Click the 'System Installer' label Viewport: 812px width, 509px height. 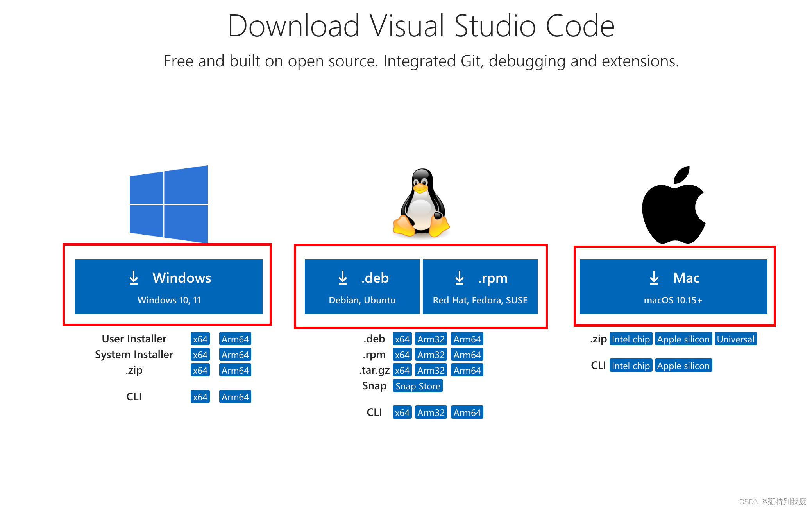134,355
